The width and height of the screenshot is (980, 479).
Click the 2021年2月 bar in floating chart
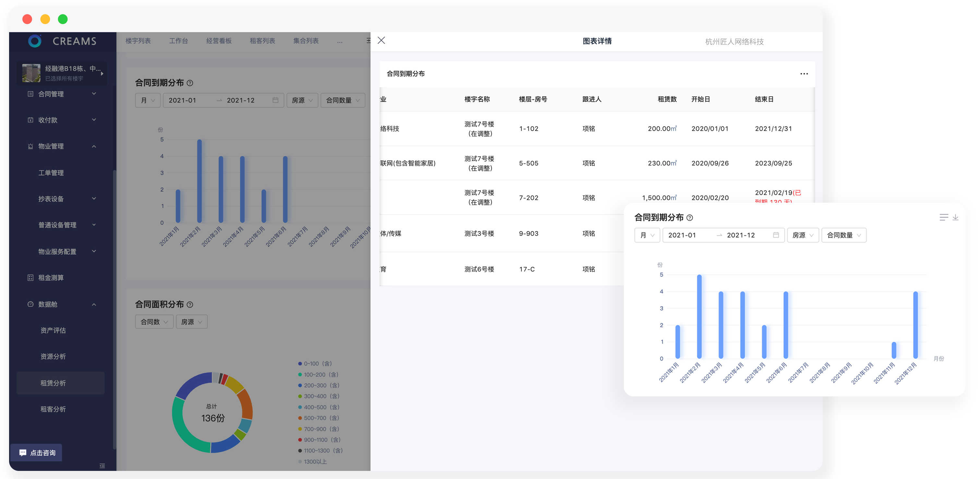[x=699, y=317]
